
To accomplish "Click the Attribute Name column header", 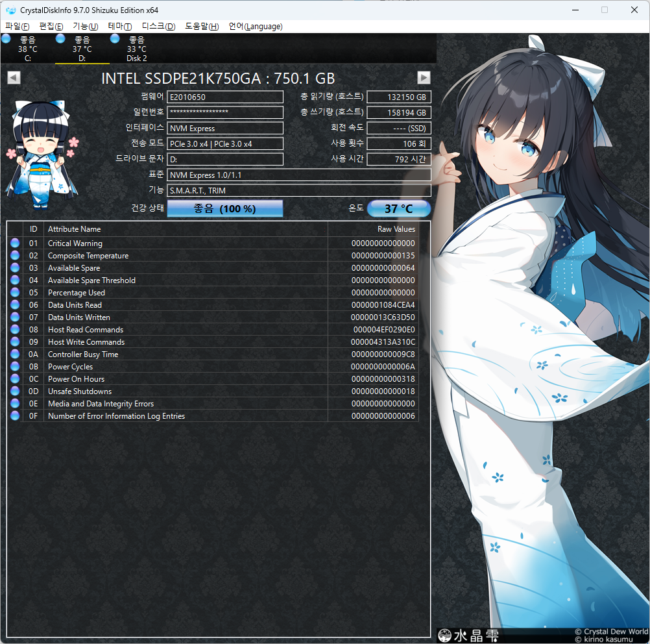I will [x=75, y=229].
